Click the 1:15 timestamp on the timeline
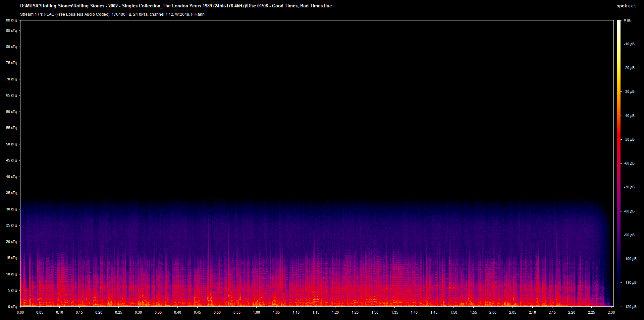This screenshot has height=320, width=644. coord(315,312)
